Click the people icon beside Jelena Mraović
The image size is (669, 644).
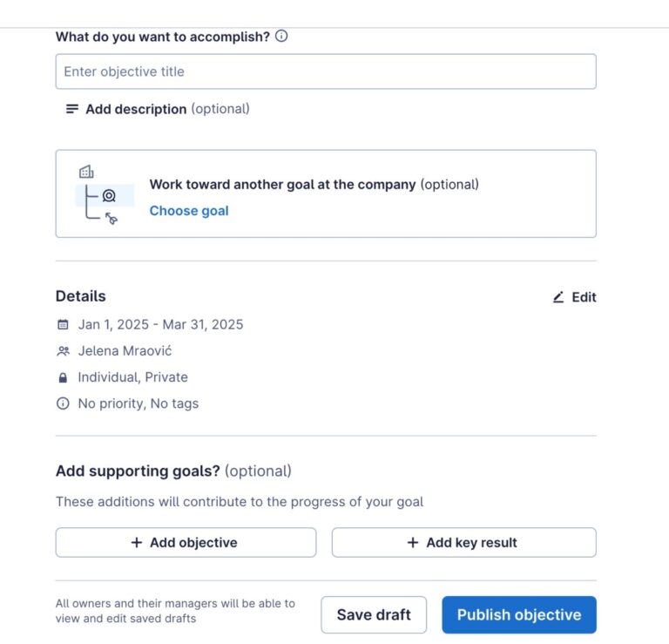coord(63,351)
